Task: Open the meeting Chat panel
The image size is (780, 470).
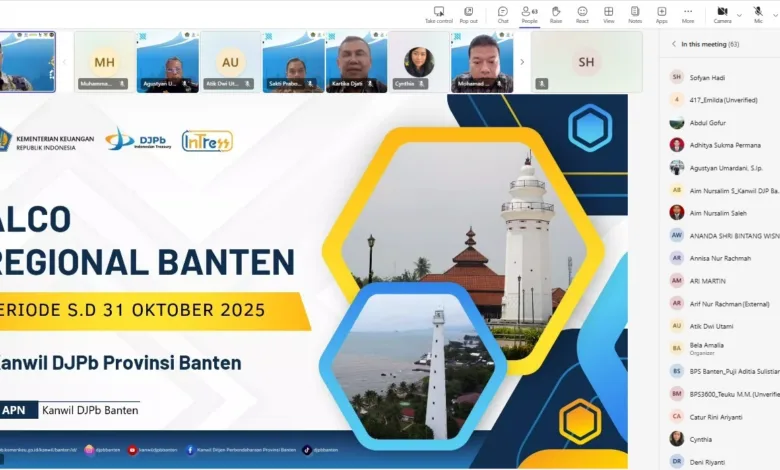Action: 503,13
